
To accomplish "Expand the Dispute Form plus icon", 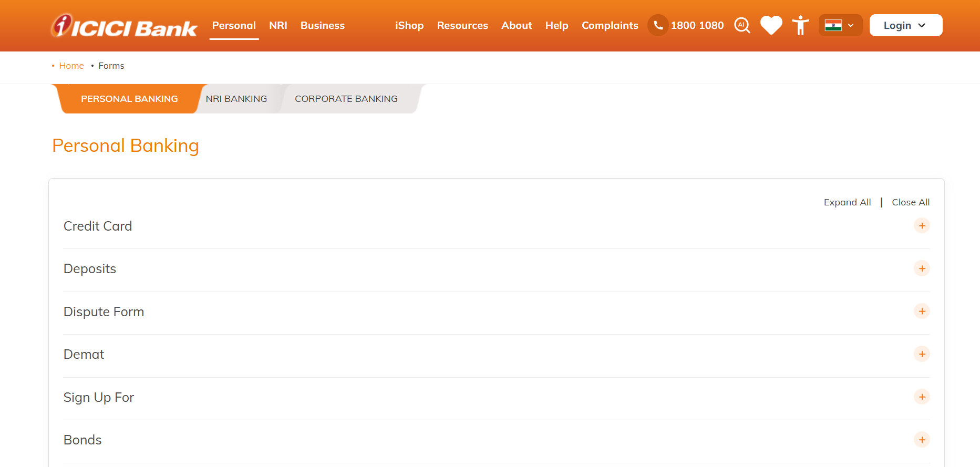I will click(x=922, y=312).
